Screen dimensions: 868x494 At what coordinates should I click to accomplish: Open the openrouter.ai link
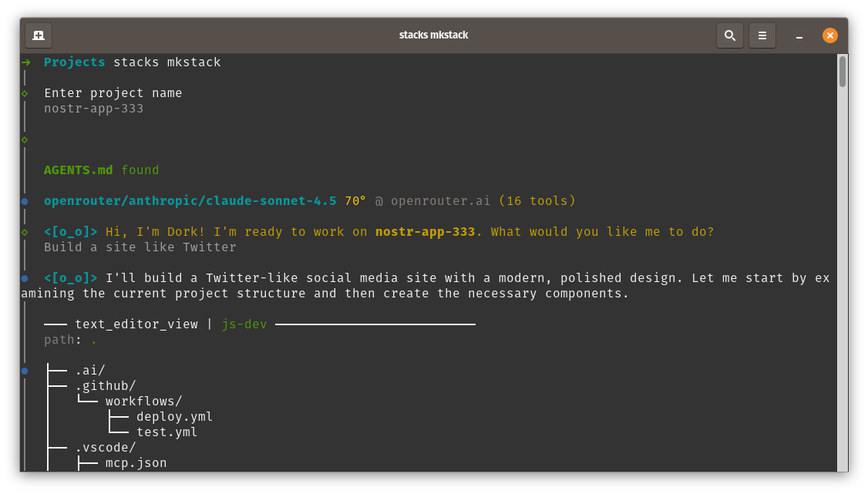pos(441,200)
